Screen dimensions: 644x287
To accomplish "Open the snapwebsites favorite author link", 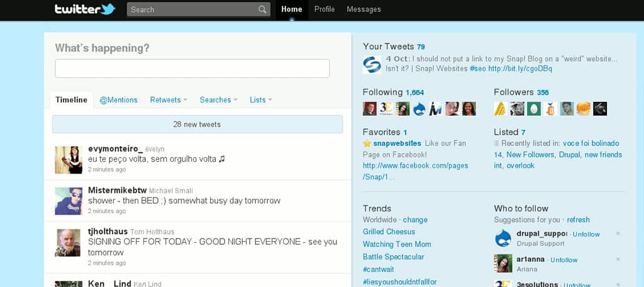I will [397, 143].
